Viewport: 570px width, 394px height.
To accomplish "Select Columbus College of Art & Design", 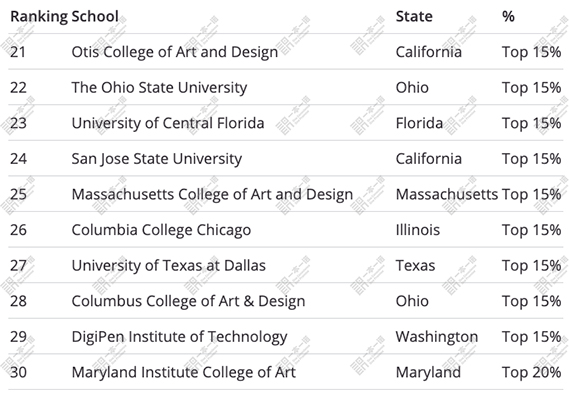I will pyautogui.click(x=188, y=301).
